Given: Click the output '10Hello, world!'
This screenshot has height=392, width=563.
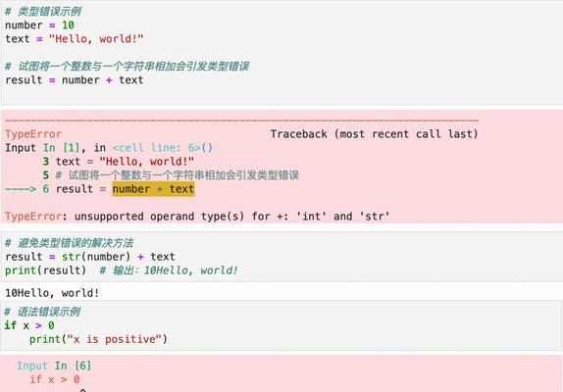Looking at the screenshot, I should pos(52,293).
